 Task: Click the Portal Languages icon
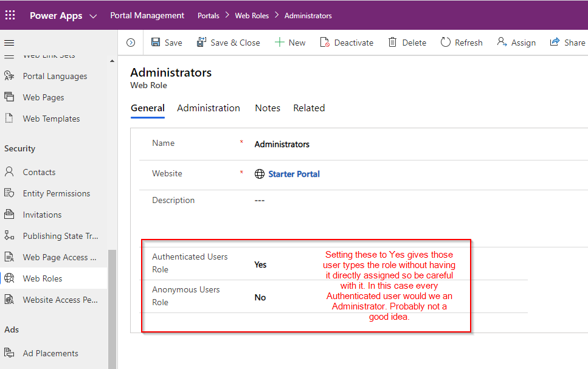click(x=9, y=75)
